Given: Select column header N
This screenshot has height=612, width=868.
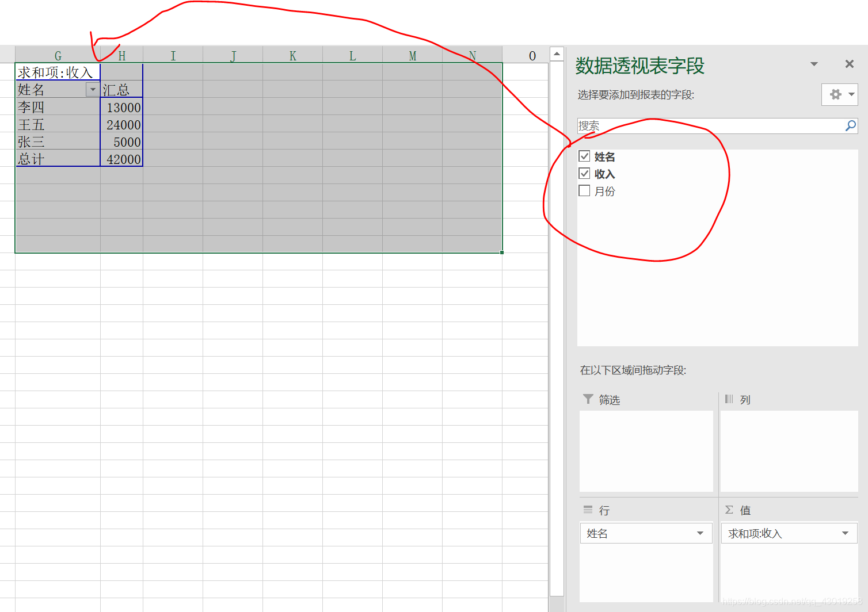Looking at the screenshot, I should 472,55.
